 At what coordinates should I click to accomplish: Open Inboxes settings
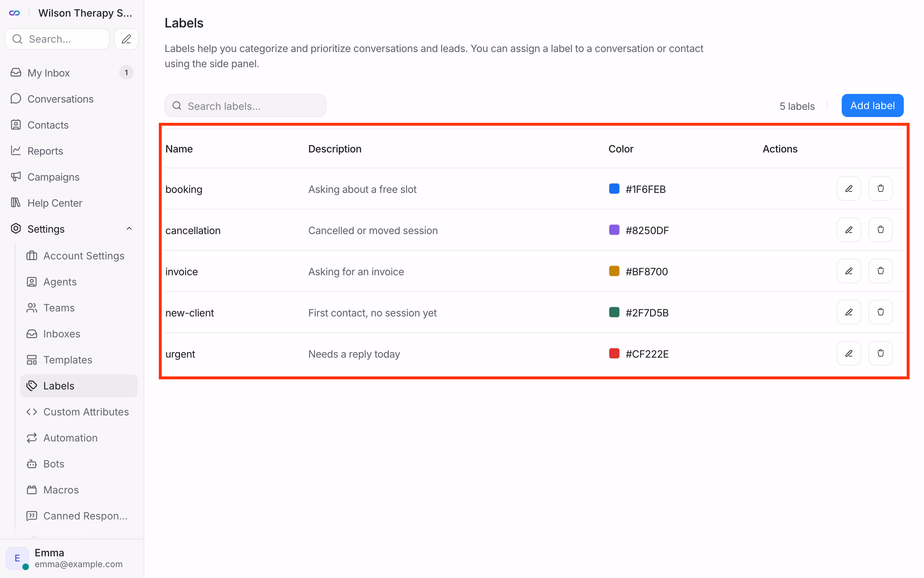(x=79, y=334)
